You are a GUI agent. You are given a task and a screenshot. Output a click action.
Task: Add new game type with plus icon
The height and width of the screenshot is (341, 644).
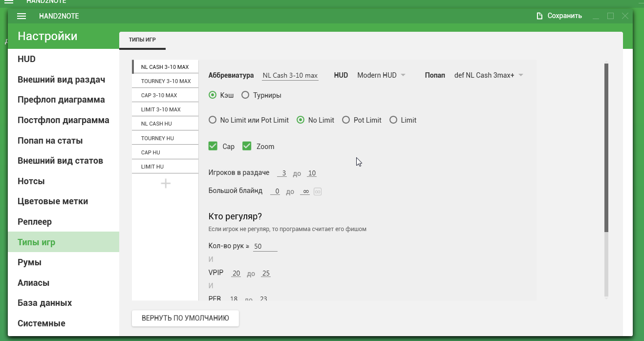pyautogui.click(x=166, y=184)
